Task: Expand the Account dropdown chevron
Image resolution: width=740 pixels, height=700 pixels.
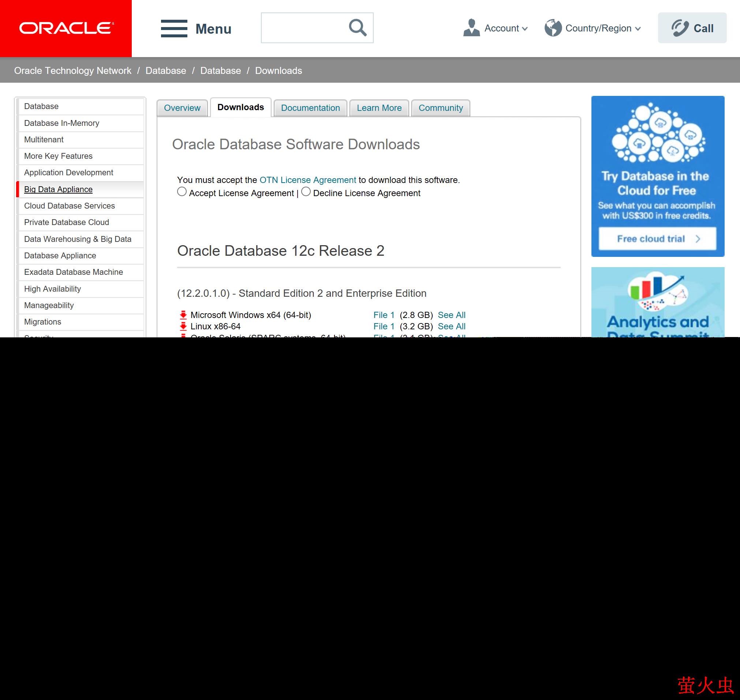Action: click(x=525, y=29)
